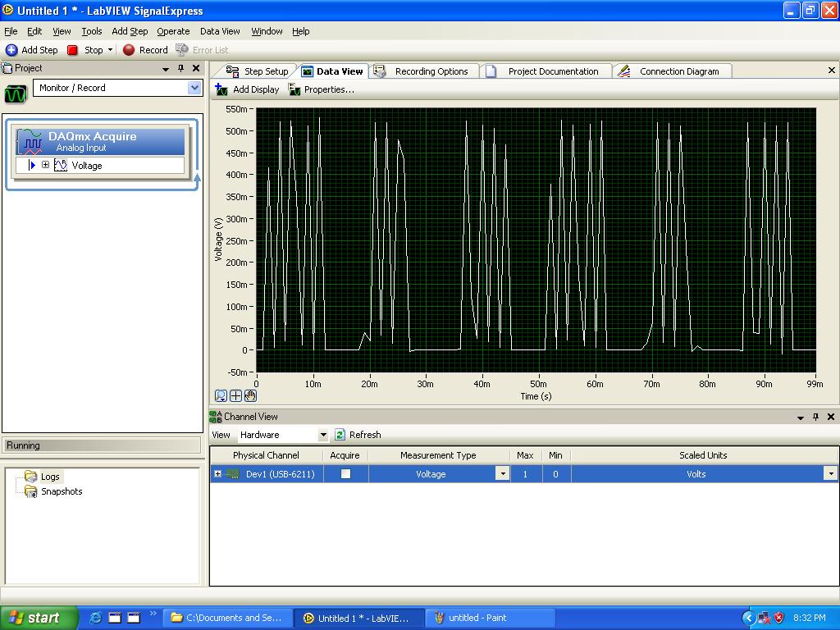Viewport: 840px width, 630px height.
Task: Click Add Display button
Action: [x=247, y=89]
